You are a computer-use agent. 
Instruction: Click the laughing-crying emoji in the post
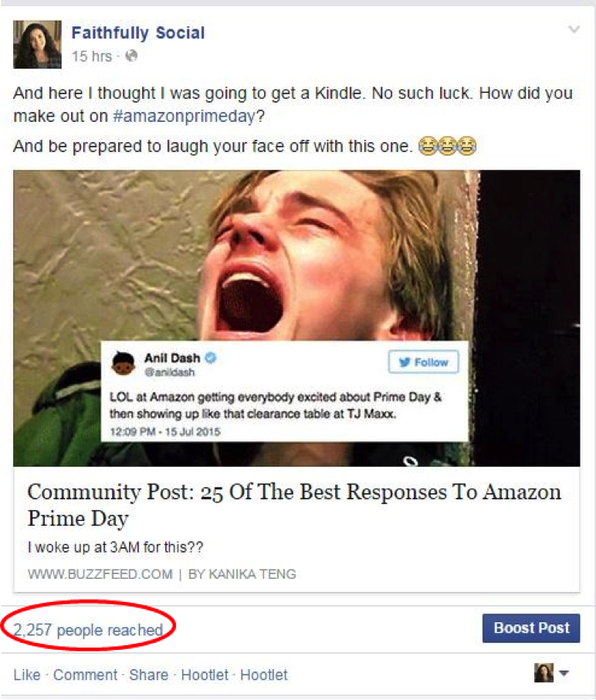447,146
